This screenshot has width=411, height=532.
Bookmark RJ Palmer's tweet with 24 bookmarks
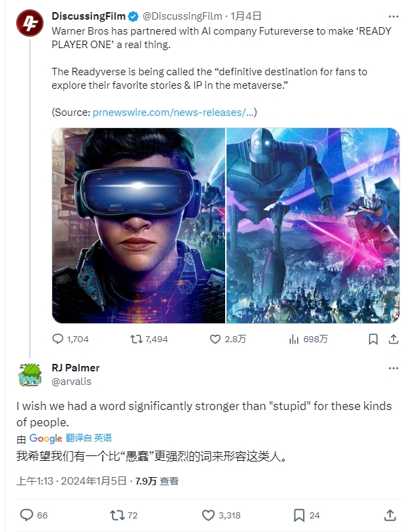(307, 515)
